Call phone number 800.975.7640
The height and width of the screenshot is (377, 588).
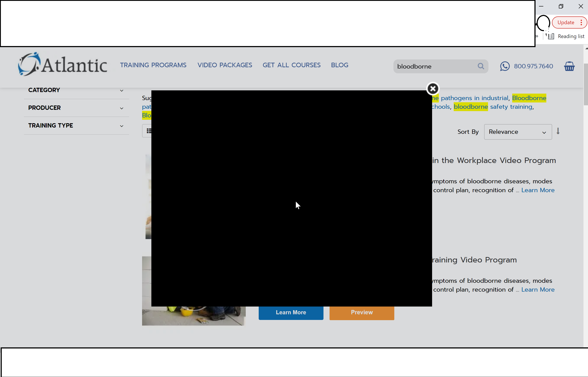533,66
